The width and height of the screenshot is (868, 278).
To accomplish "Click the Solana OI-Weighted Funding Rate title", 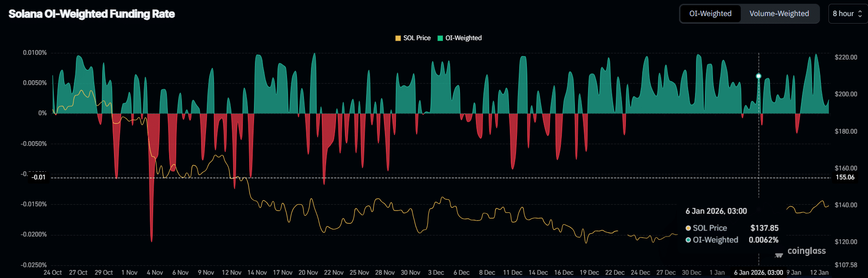I will pyautogui.click(x=92, y=14).
